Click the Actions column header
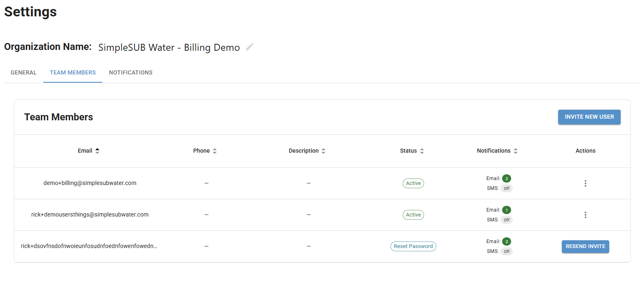 (x=586, y=151)
